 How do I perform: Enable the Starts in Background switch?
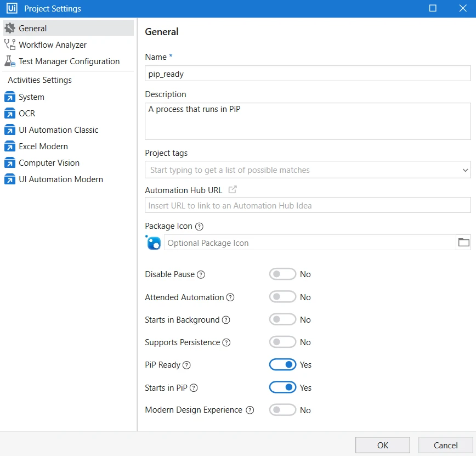click(x=282, y=319)
